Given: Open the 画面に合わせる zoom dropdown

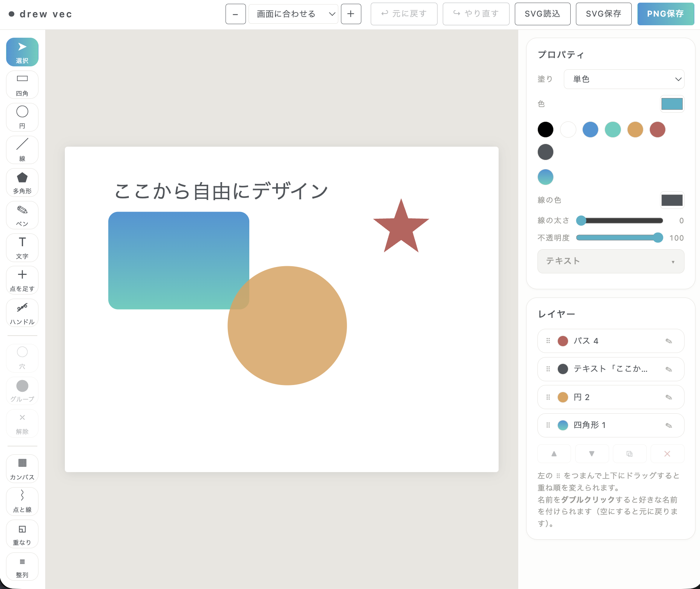Looking at the screenshot, I should pos(293,14).
